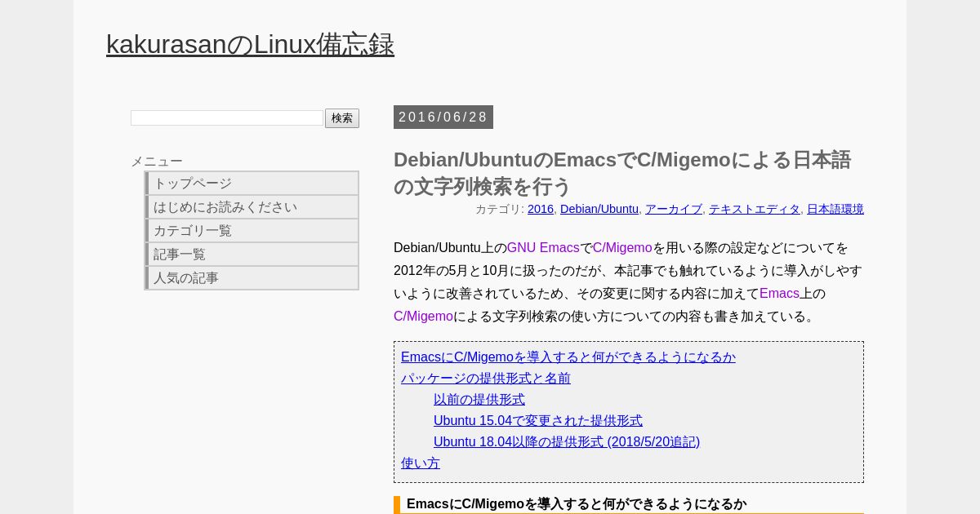Viewport: 980px width, 514px height.
Task: Jump to 使い方 section
Action: coord(421,463)
